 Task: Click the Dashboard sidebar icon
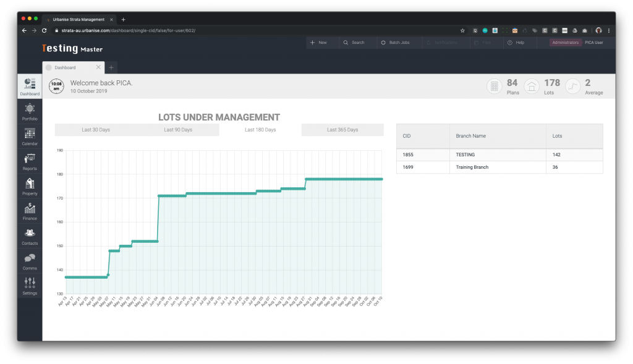point(30,85)
